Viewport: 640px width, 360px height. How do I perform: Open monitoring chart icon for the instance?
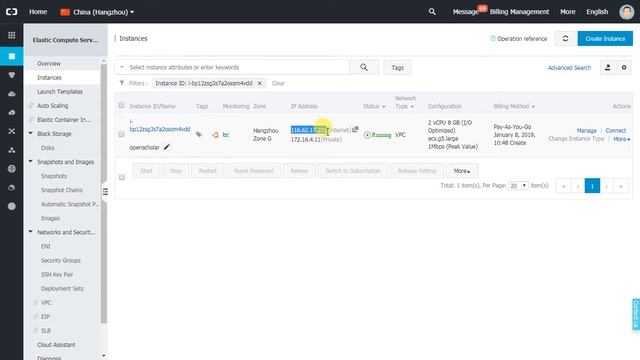pos(226,135)
